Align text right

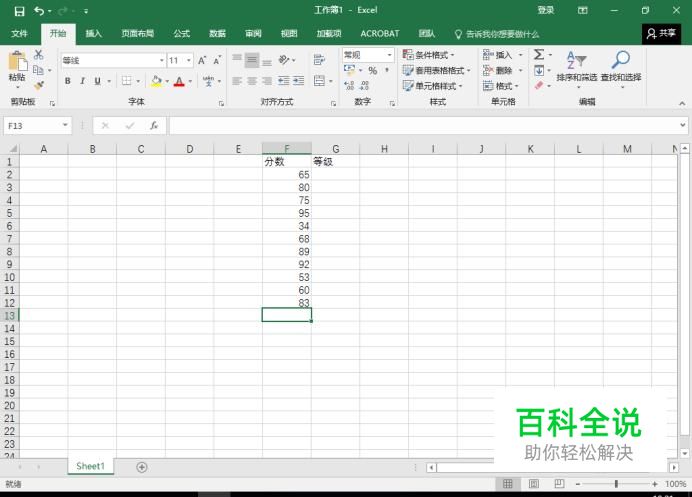[267, 81]
